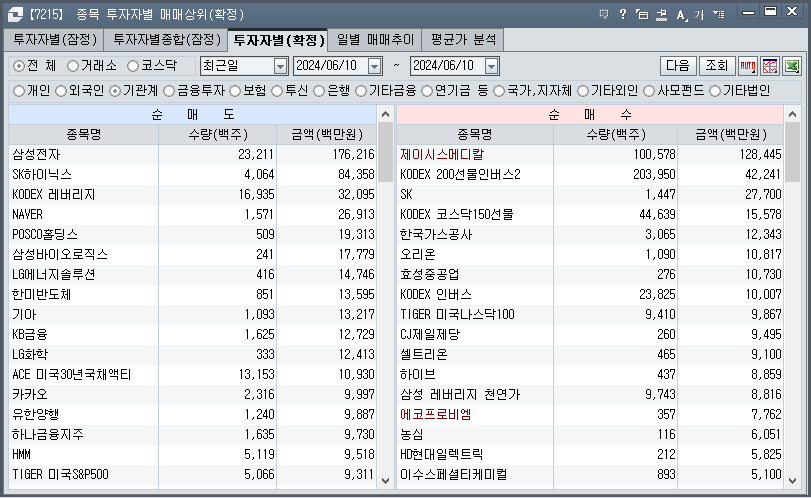The height and width of the screenshot is (498, 811).
Task: Select the 기타법인 investor radio button
Action: [x=715, y=91]
